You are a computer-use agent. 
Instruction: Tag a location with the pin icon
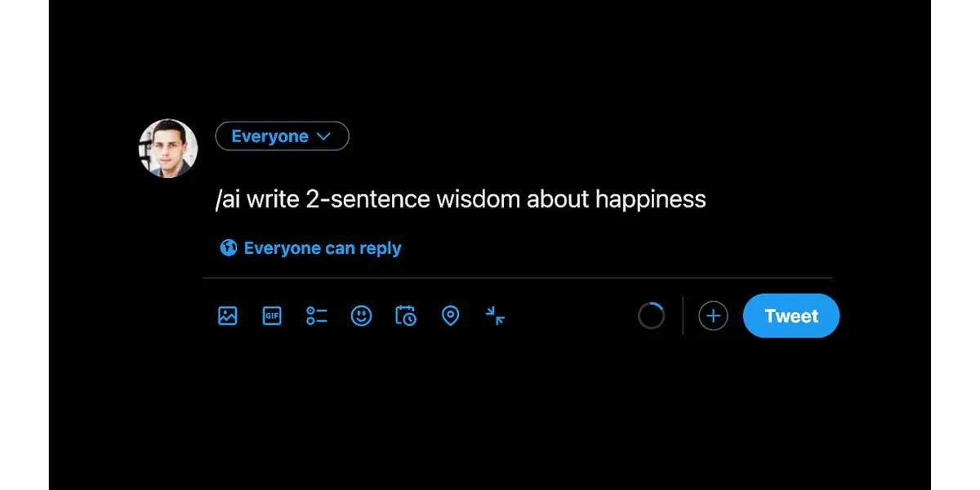coord(450,316)
